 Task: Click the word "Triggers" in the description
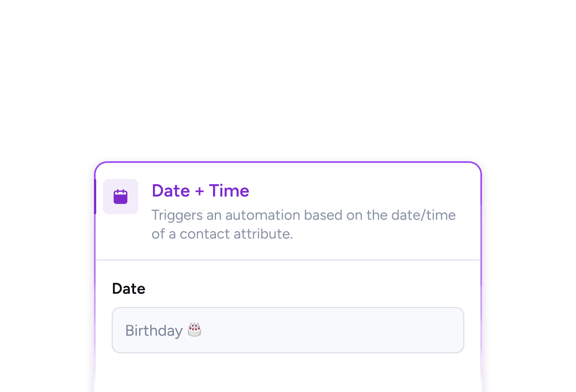coord(177,215)
